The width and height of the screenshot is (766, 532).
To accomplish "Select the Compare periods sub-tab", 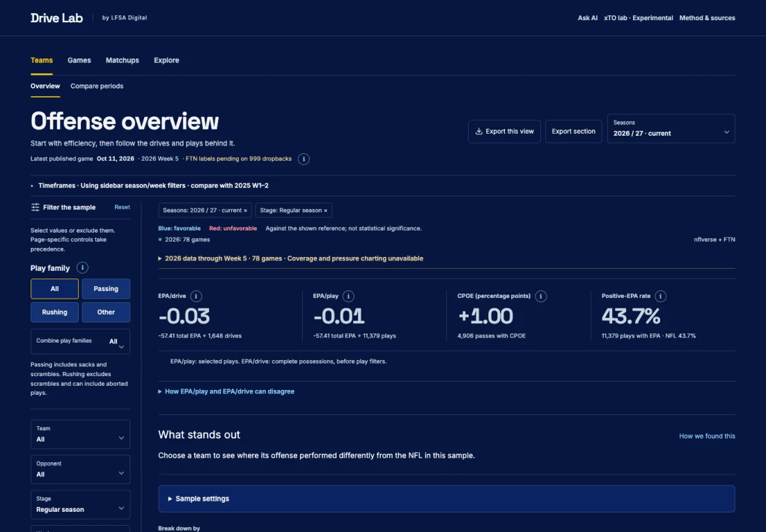I will pos(97,86).
